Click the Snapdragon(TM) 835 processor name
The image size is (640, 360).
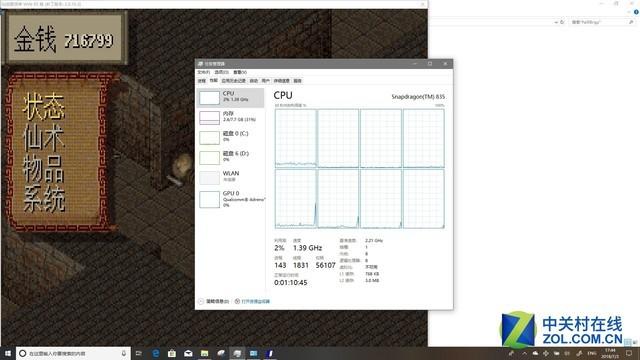418,97
